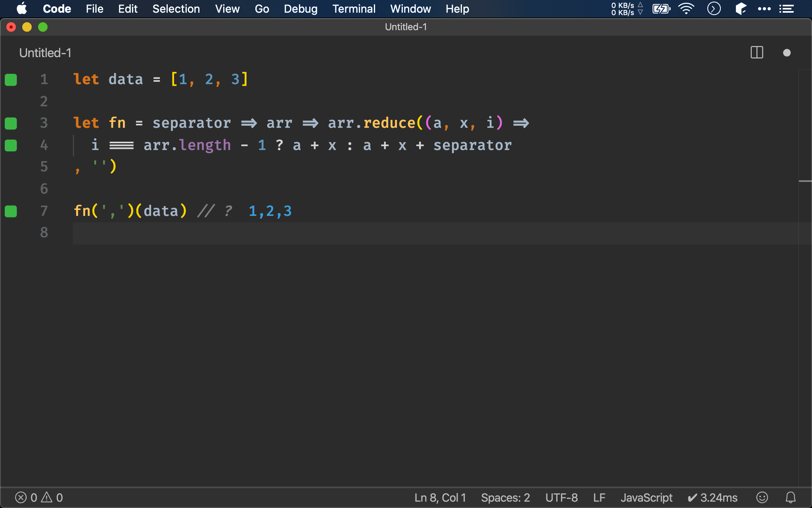This screenshot has height=508, width=812.
Task: Toggle the green run indicator line 7
Action: pos(11,211)
